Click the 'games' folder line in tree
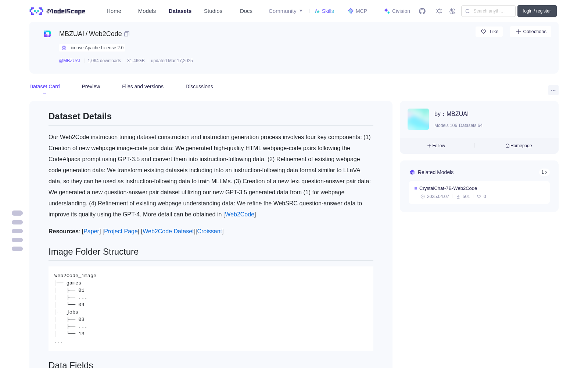Screen dimensions: 588x368 [74, 283]
